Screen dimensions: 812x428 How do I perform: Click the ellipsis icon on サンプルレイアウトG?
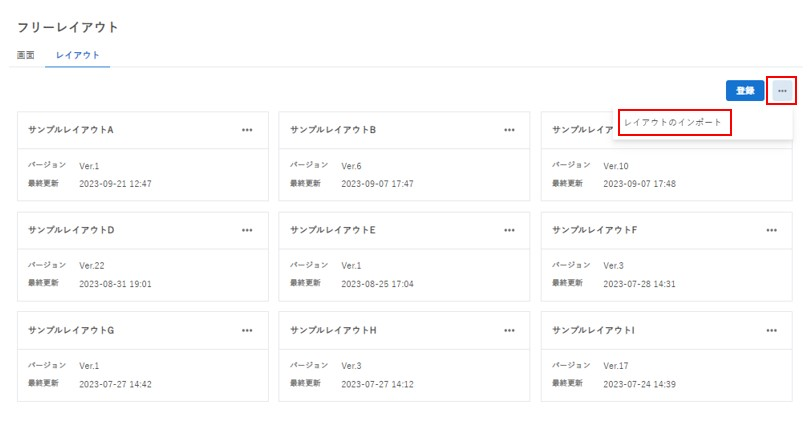[x=247, y=330]
